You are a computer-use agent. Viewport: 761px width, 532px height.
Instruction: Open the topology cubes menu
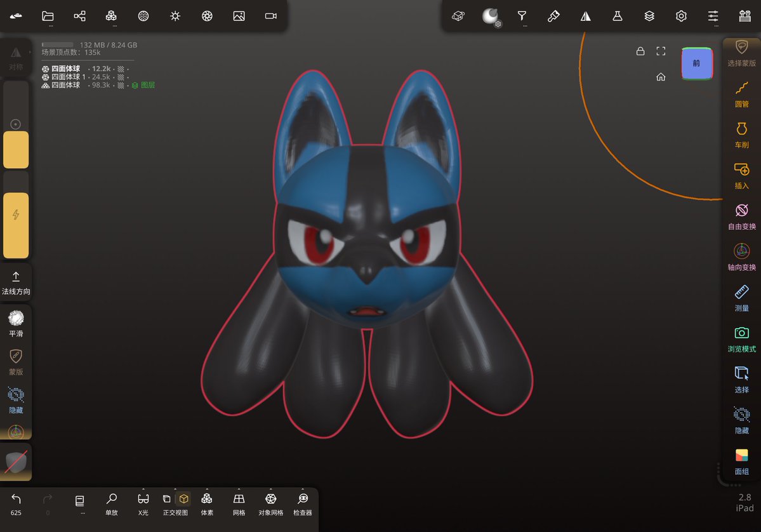point(111,16)
